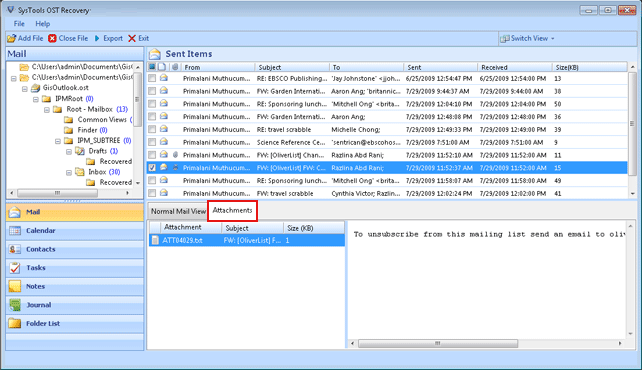Click the Journal green book icon
642x370 pixels.
coord(15,305)
